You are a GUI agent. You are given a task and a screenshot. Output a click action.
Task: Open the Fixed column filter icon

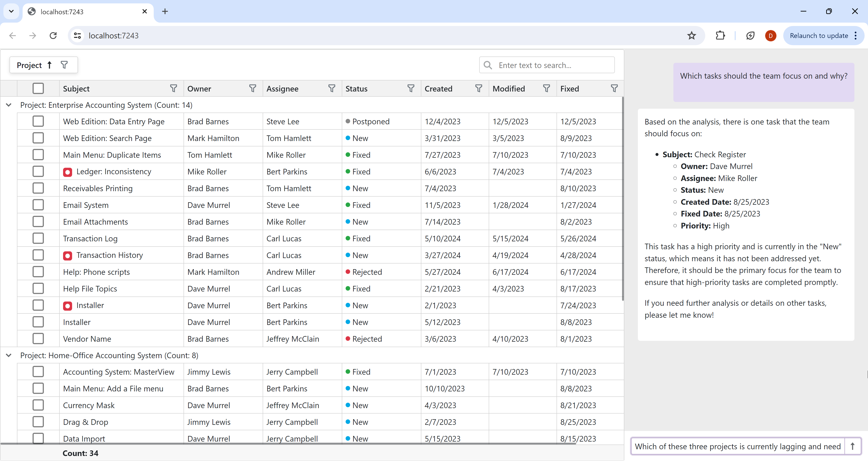click(614, 89)
